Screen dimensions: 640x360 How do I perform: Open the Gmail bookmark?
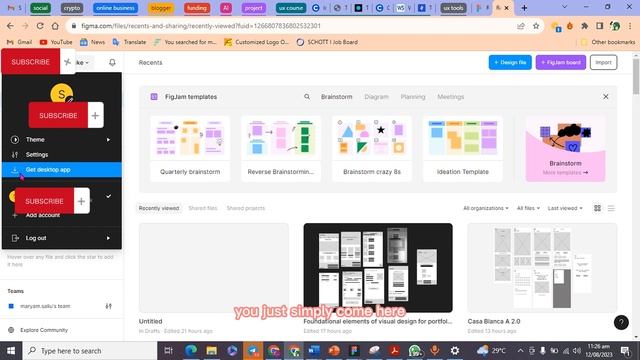(x=20, y=42)
